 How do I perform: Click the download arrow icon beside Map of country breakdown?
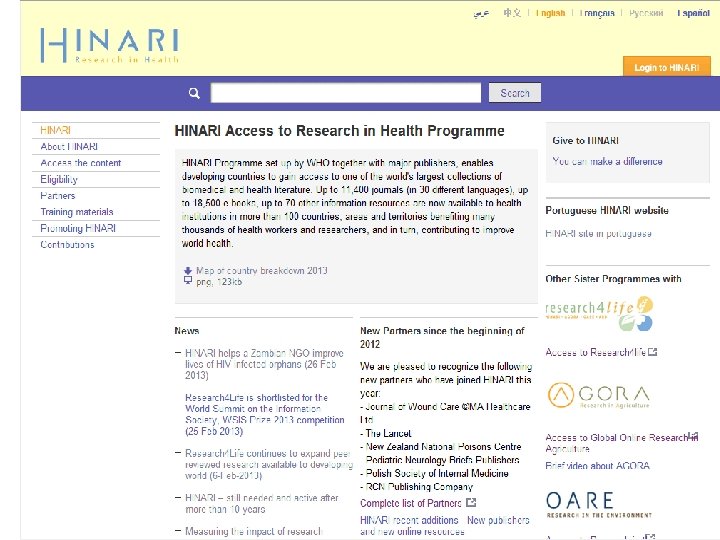click(188, 270)
